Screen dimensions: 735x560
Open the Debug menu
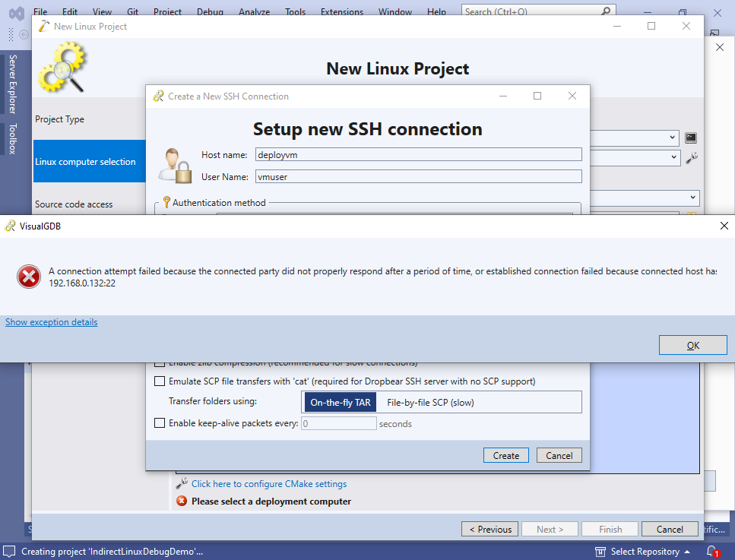click(x=210, y=11)
